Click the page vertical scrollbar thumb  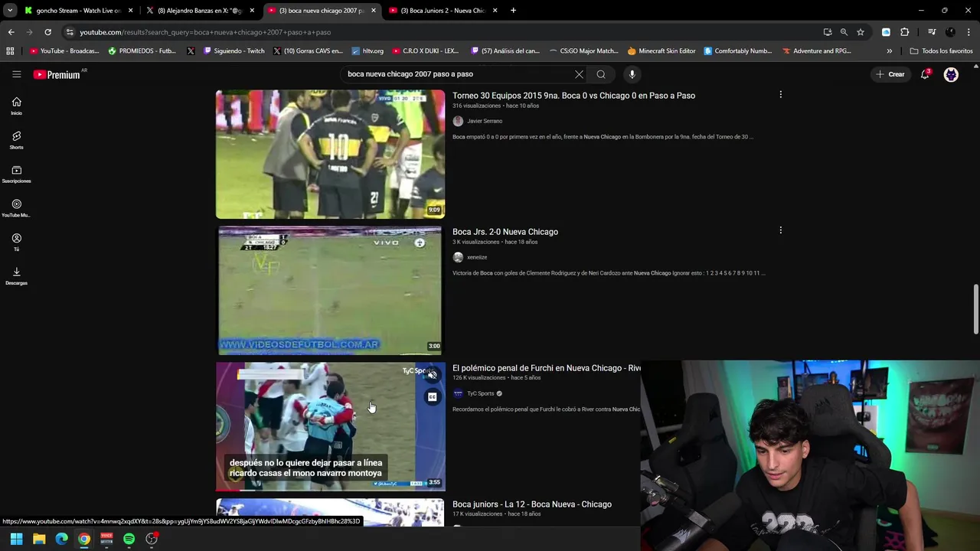[x=975, y=309]
